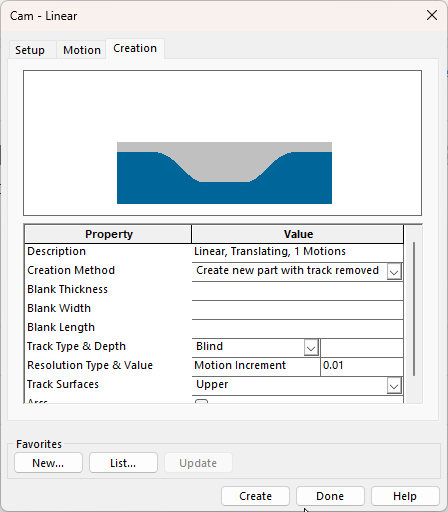Screen dimensions: 448x512
Task: Click the Track Type & Depth label
Action: (76, 346)
